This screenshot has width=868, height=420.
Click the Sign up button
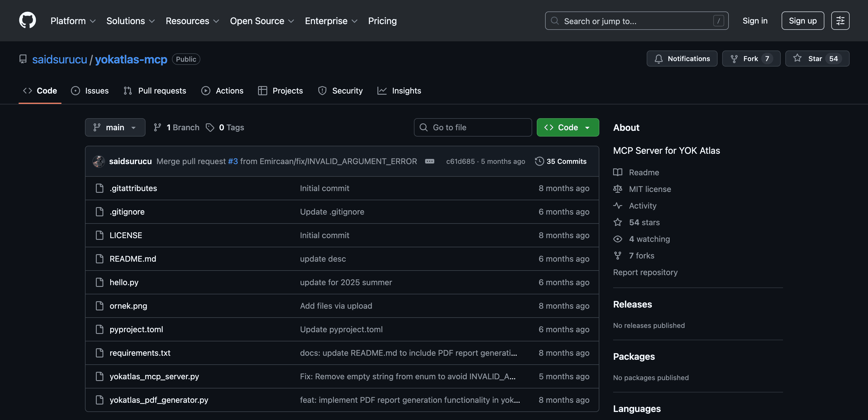(802, 21)
